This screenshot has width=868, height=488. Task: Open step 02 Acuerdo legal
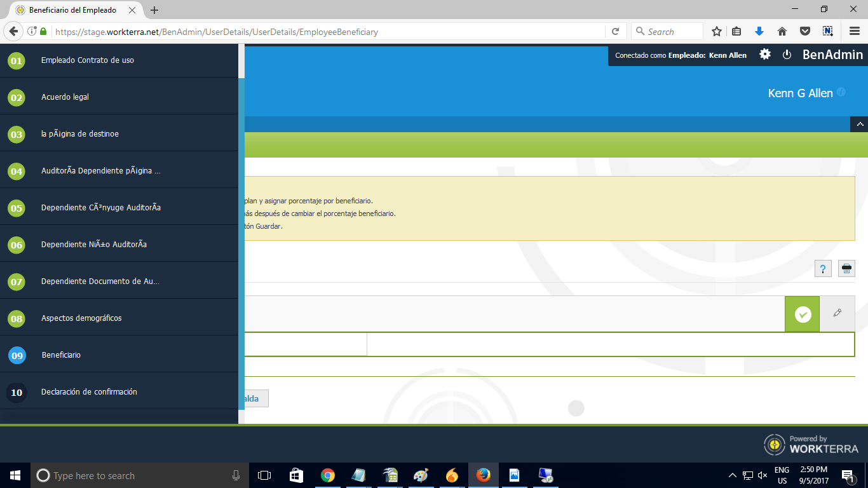(119, 97)
